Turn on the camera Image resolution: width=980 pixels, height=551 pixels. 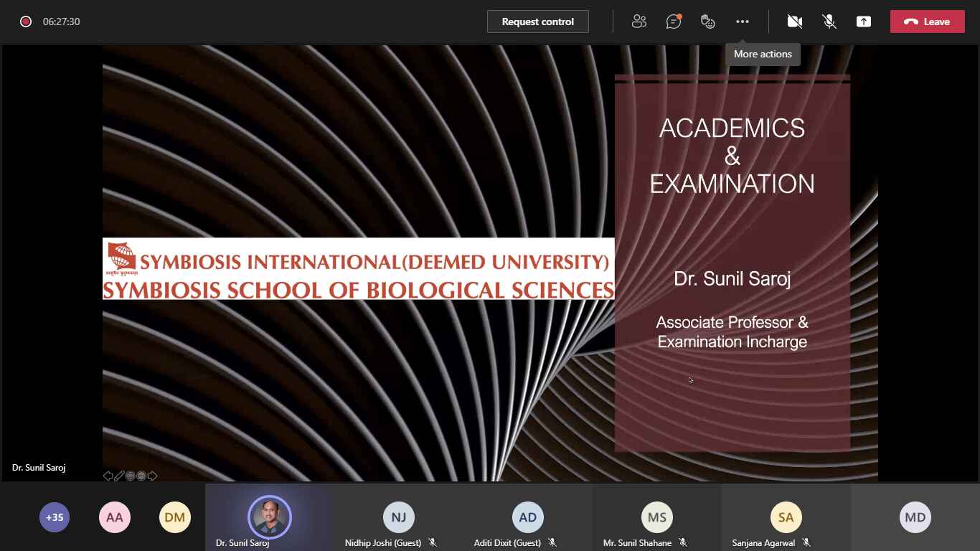794,22
